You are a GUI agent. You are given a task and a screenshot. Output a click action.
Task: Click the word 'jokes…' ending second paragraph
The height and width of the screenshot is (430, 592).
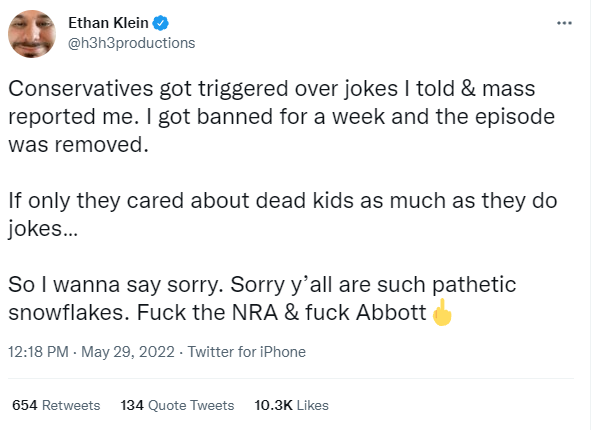[43, 229]
